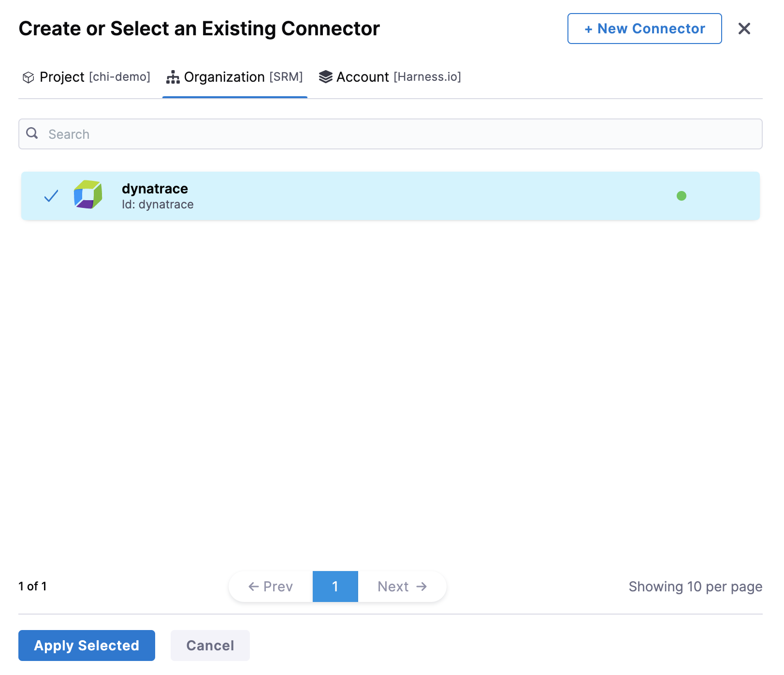Switch to the Project [chi-demo] tab
Viewport: 784px width, 675px height.
click(95, 77)
